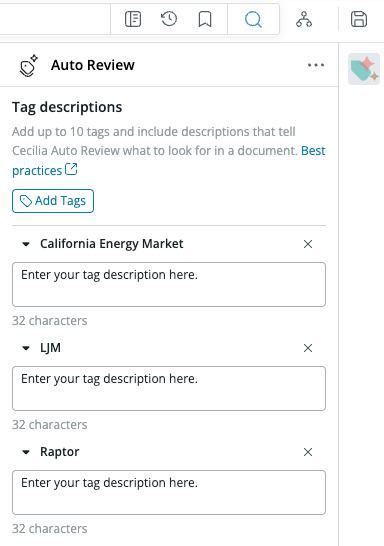
Task: Remove the California Energy Market tag
Action: [x=308, y=244]
